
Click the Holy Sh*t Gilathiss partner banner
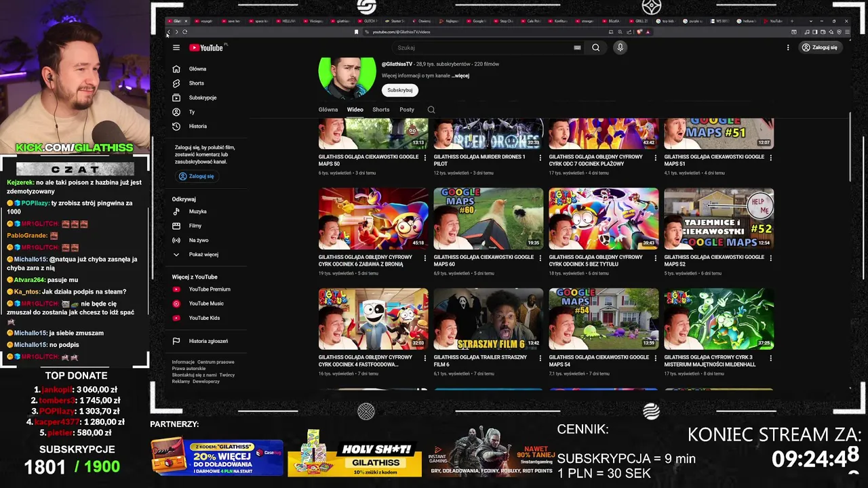coord(354,453)
